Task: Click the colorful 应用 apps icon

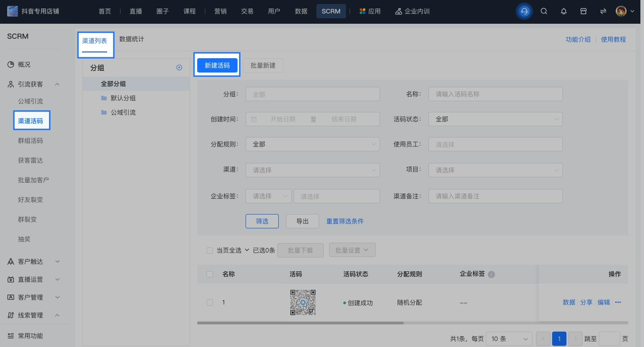Action: click(x=363, y=11)
